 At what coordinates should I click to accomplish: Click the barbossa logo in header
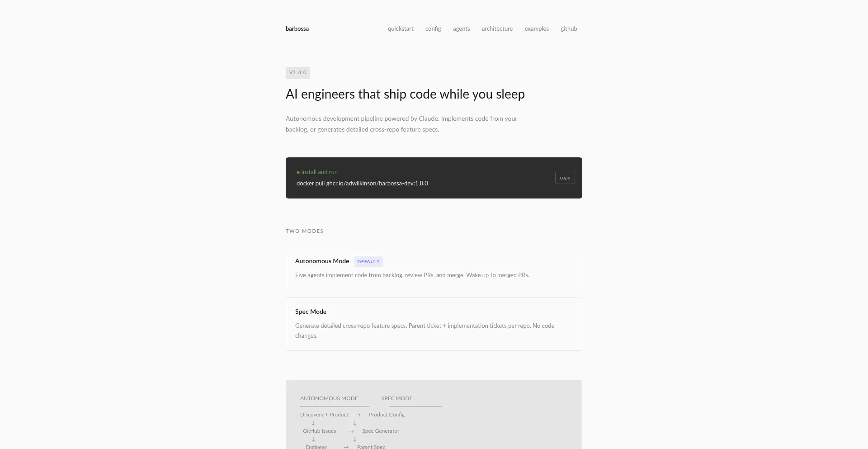[297, 29]
